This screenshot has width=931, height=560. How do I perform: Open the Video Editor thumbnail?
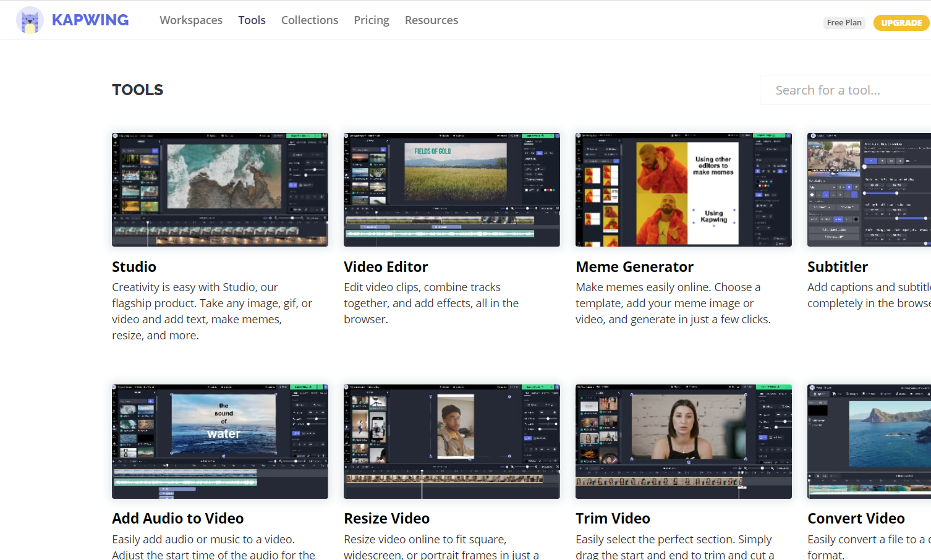[x=452, y=190]
